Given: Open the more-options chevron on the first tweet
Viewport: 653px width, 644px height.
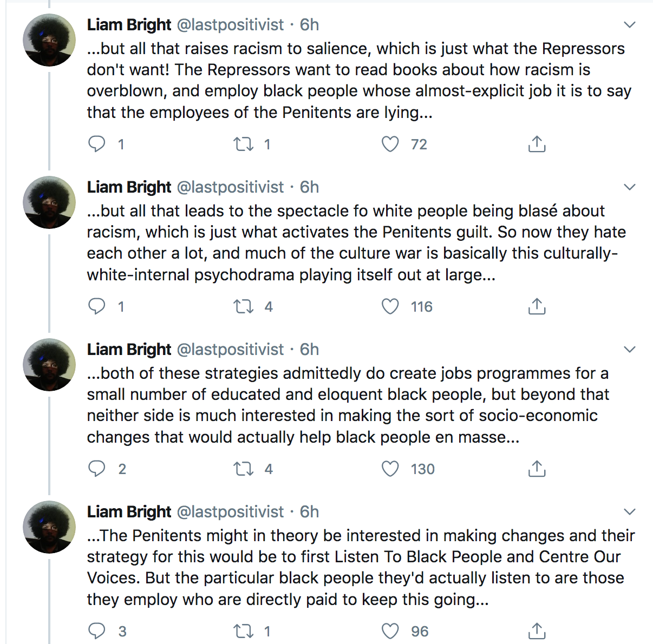Looking at the screenshot, I should [629, 25].
